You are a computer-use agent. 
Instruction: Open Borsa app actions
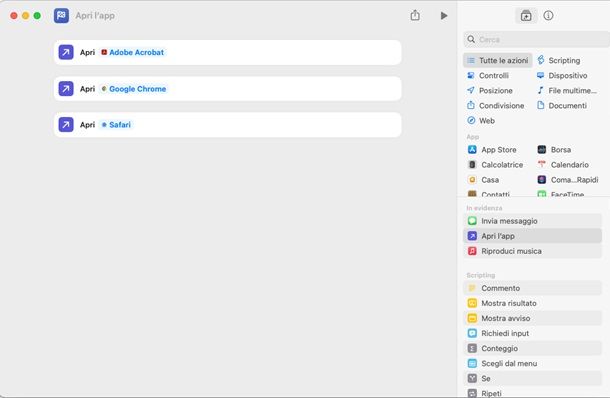click(x=554, y=149)
